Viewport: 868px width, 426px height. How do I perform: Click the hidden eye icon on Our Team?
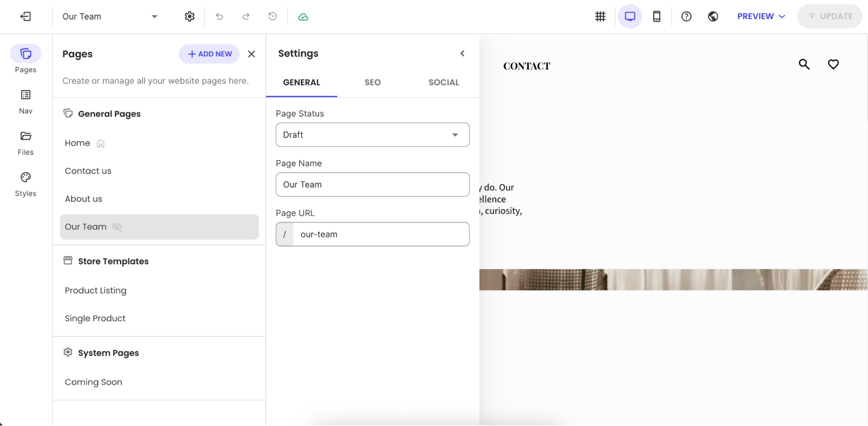[x=117, y=227]
